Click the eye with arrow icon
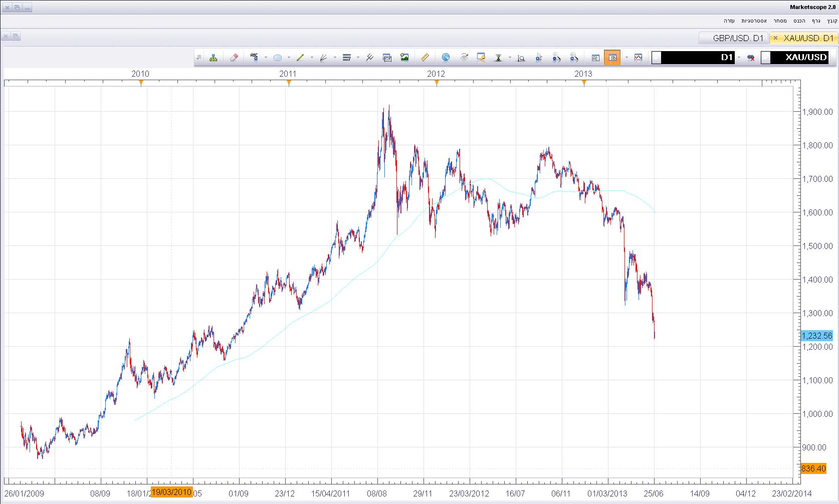The height and width of the screenshot is (504, 839). (x=464, y=58)
